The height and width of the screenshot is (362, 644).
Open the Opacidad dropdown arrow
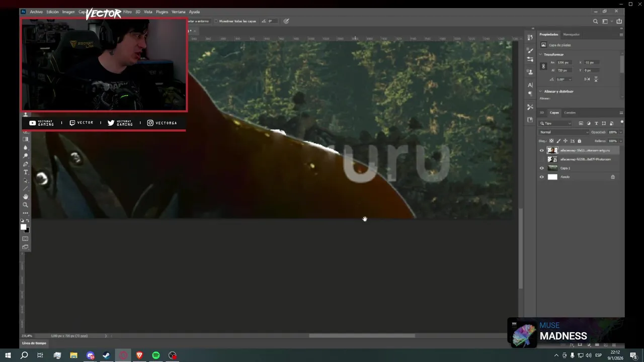click(x=621, y=132)
